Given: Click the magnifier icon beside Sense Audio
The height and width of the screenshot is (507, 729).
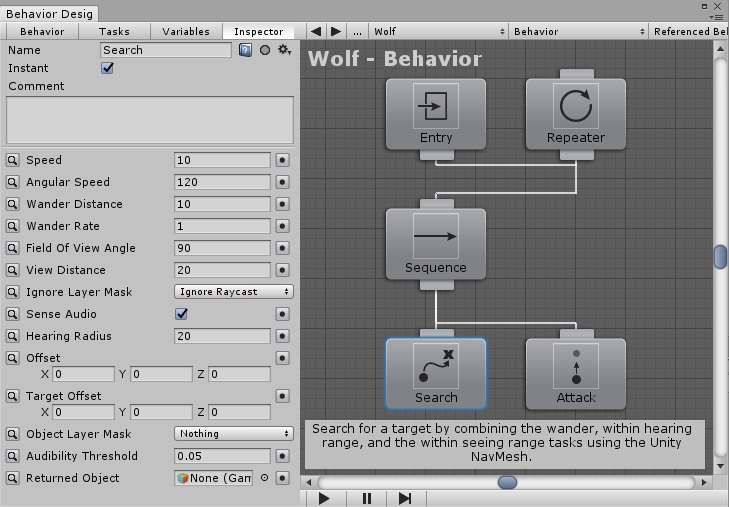Looking at the screenshot, I should (x=13, y=314).
